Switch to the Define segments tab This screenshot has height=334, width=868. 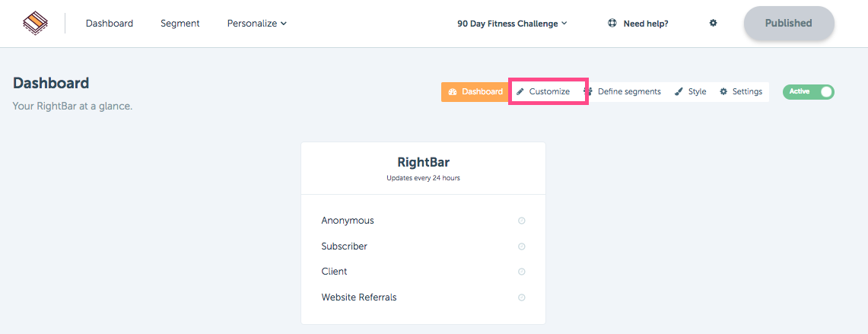click(x=624, y=92)
